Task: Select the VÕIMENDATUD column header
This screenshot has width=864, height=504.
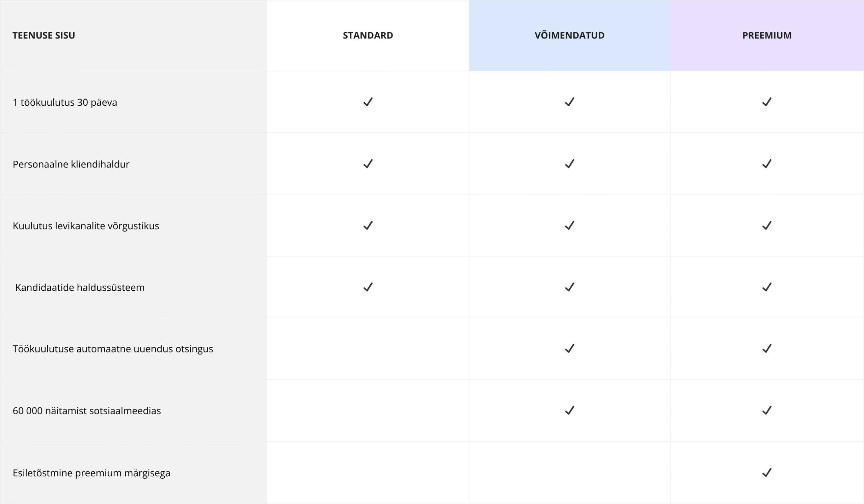Action: coord(569,35)
